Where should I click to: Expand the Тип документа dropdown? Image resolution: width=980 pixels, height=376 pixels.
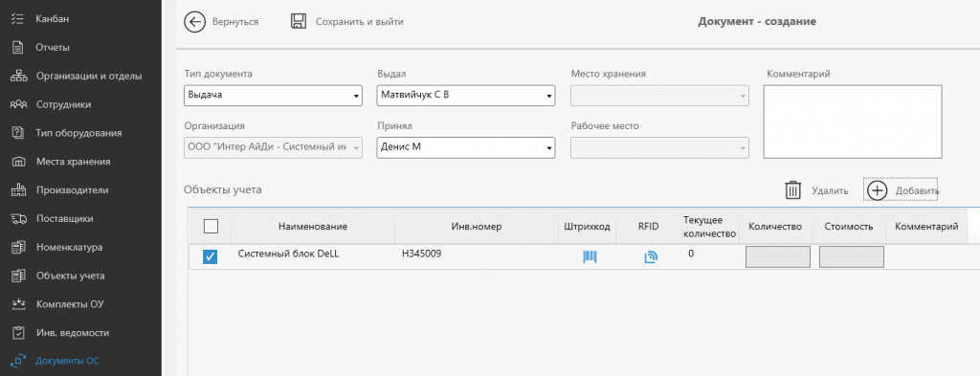click(x=274, y=96)
